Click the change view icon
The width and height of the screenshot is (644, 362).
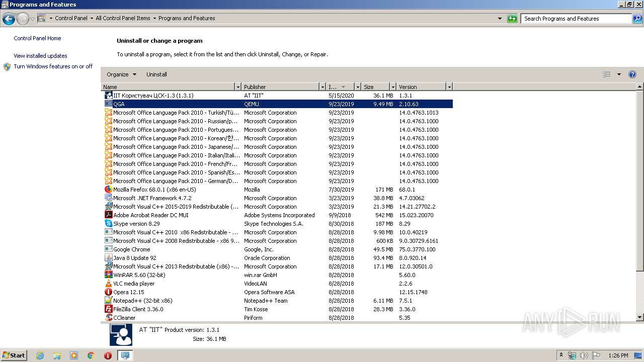(607, 74)
